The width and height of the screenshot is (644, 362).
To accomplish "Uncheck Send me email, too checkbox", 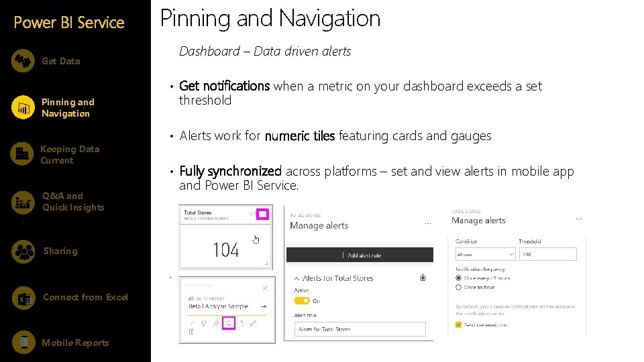I will tap(458, 324).
